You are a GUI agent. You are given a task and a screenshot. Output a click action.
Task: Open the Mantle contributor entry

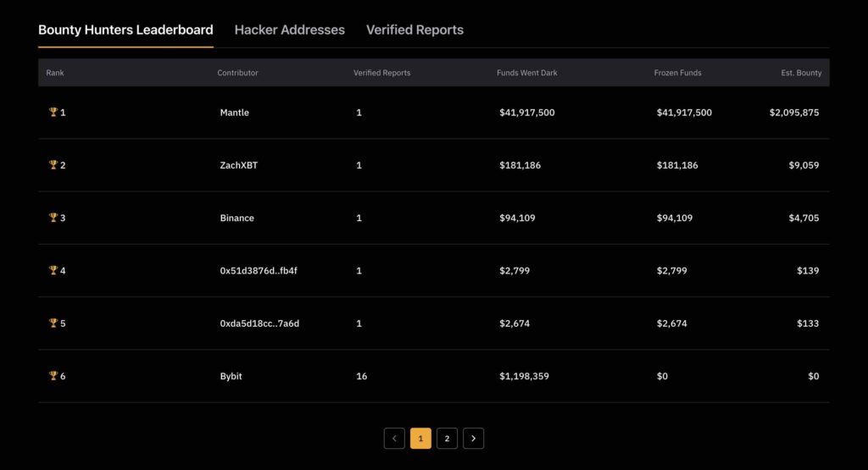[234, 113]
